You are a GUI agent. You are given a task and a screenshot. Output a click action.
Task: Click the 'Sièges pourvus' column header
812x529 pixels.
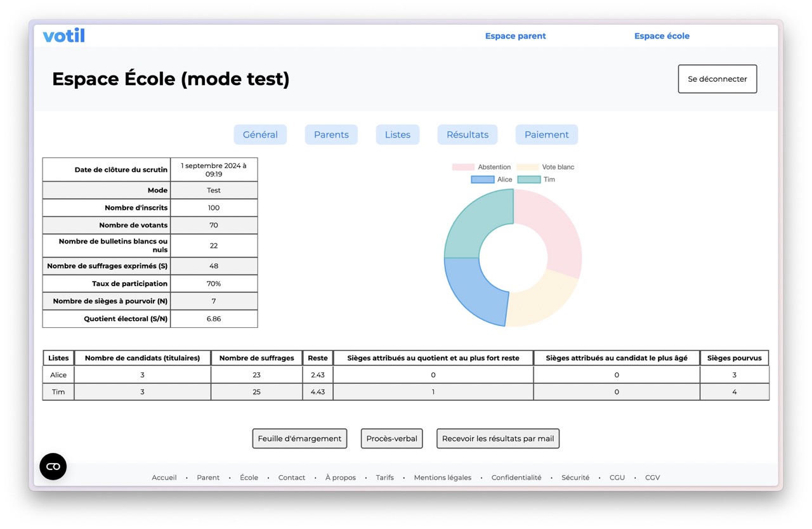tap(735, 358)
